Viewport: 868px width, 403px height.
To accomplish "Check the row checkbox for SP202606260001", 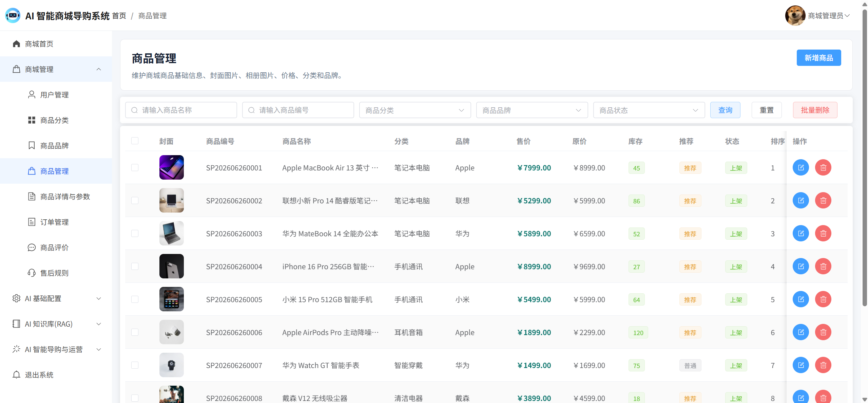I will click(135, 168).
